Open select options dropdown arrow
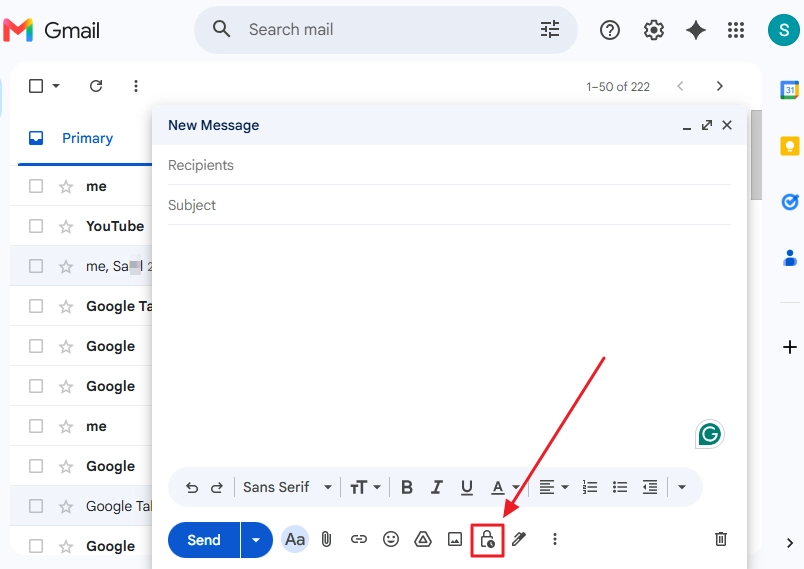 [x=56, y=86]
